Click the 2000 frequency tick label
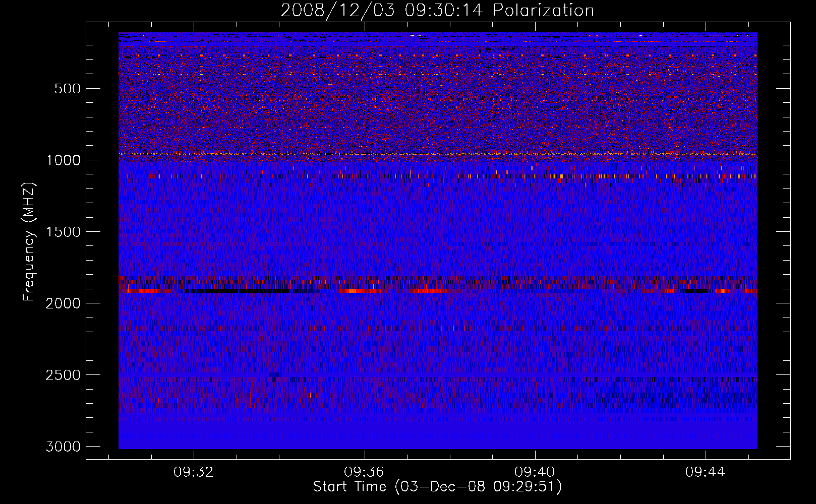This screenshot has width=816, height=504. [x=63, y=303]
